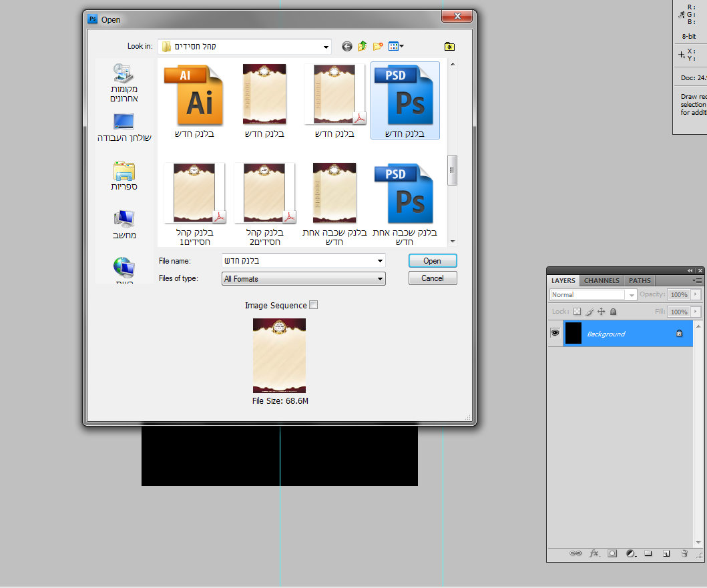Select the Illustrator AI file thumbnail
The height and width of the screenshot is (588, 707).
pyautogui.click(x=194, y=95)
